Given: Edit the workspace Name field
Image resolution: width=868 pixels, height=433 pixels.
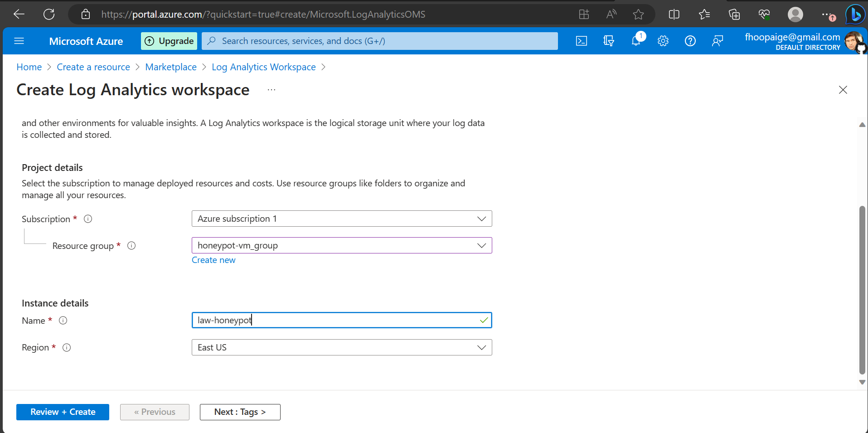Looking at the screenshot, I should [x=341, y=320].
